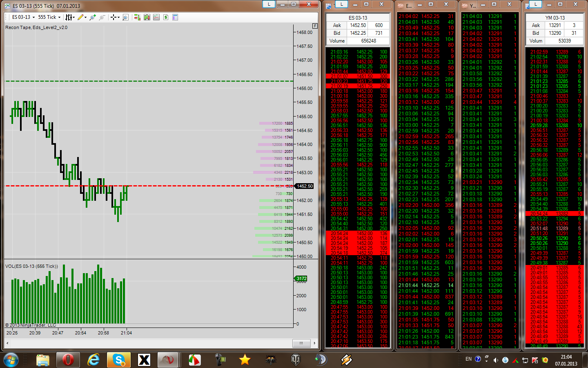
Task: Click the 3172 volume marker on axis
Action: pyautogui.click(x=301, y=278)
